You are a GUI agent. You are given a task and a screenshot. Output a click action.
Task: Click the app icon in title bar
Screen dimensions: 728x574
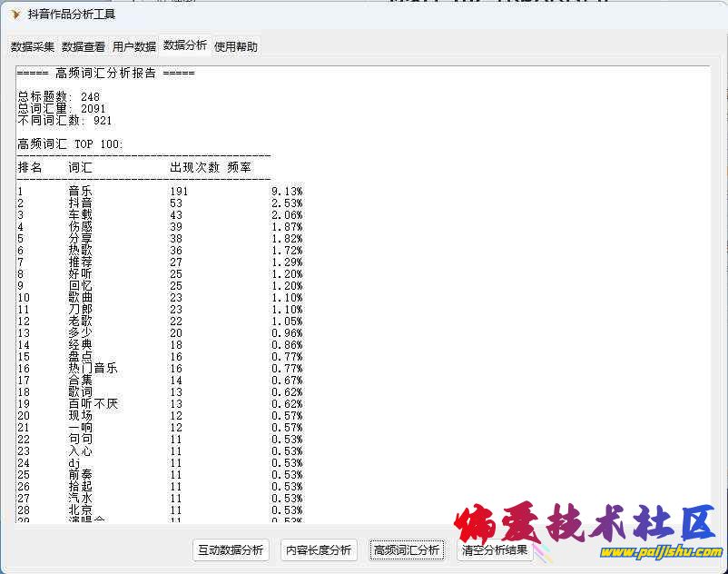(x=15, y=14)
